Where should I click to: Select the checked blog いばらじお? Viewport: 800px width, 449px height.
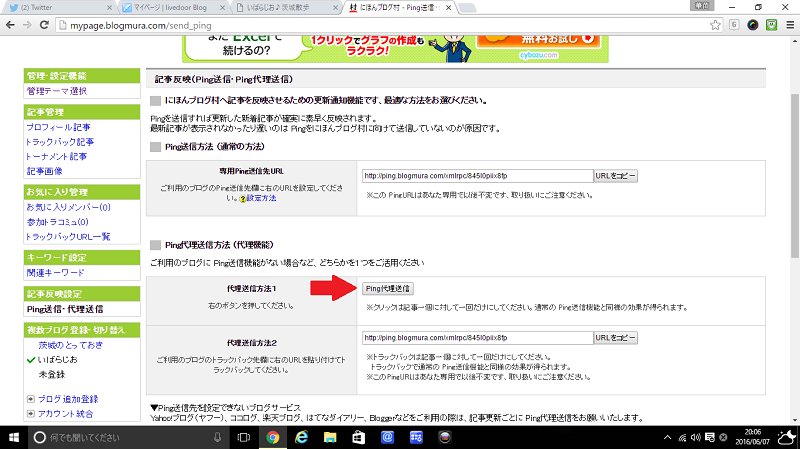[57, 360]
